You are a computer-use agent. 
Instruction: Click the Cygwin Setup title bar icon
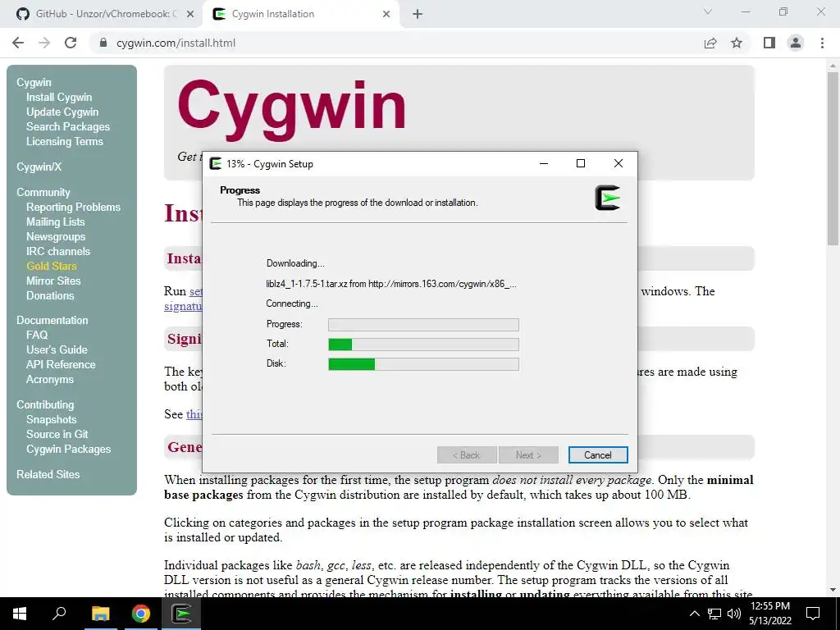click(216, 163)
